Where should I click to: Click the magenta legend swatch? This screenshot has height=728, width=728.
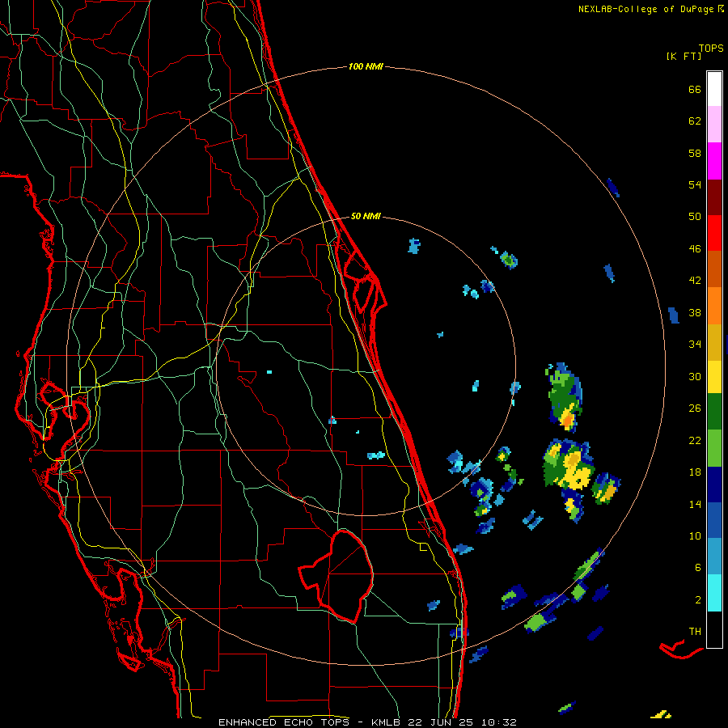[714, 161]
